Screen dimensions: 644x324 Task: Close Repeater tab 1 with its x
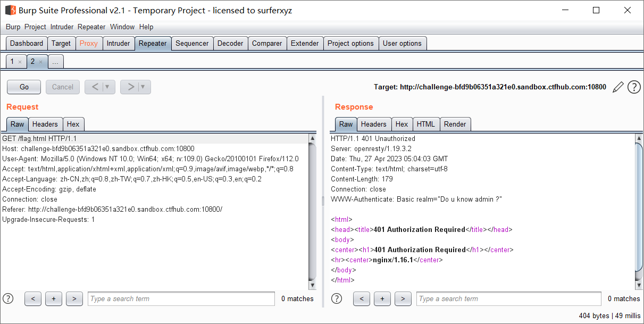pos(20,62)
